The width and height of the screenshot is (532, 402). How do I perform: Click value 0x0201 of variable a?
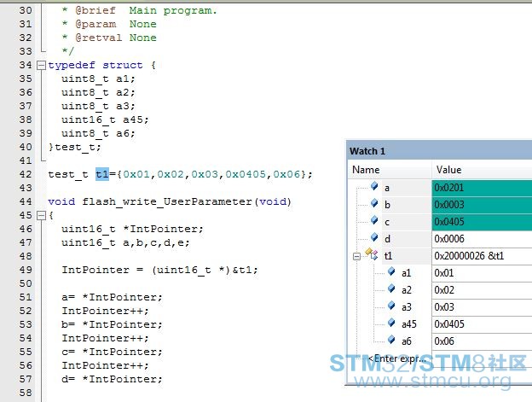[448, 188]
